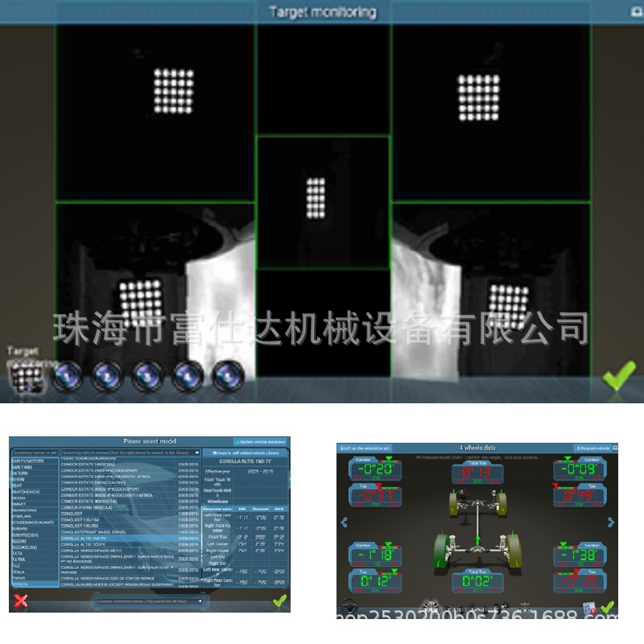
Task: Confirm 4 wheels data with green checkmark
Action: 608,606
